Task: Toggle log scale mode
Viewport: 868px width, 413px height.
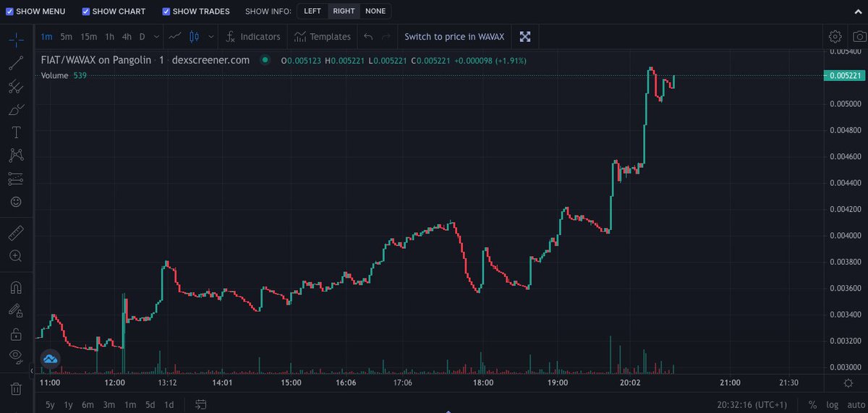Action: click(833, 404)
